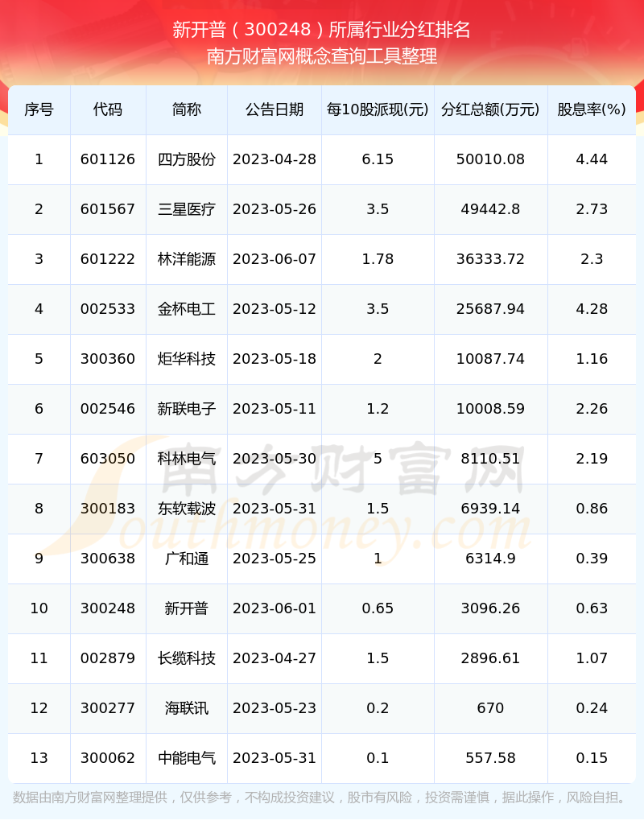This screenshot has height=837, width=644.
Task: Select stock code 601567
Action: click(x=108, y=208)
